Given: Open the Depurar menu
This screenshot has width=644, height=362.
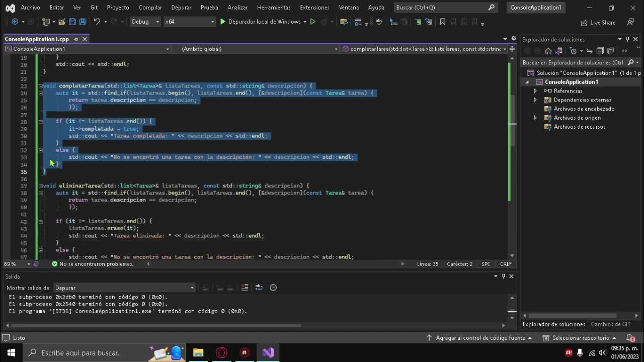Looking at the screenshot, I should 181,8.
